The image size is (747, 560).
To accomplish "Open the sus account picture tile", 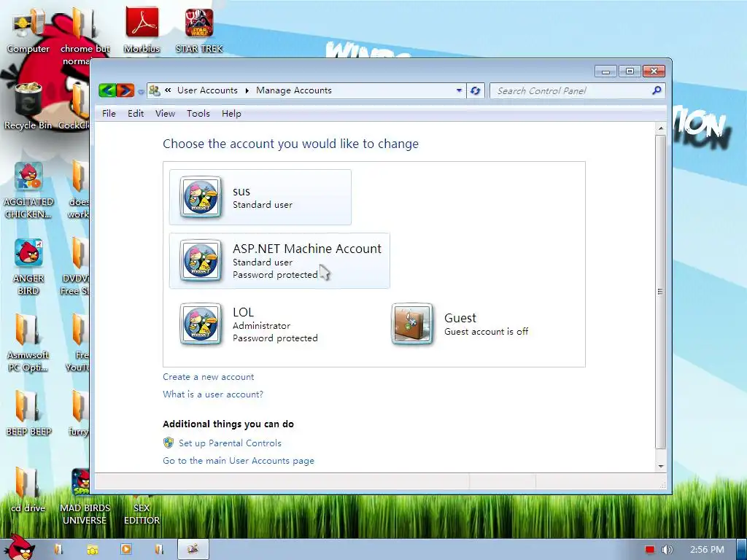I will 201,197.
